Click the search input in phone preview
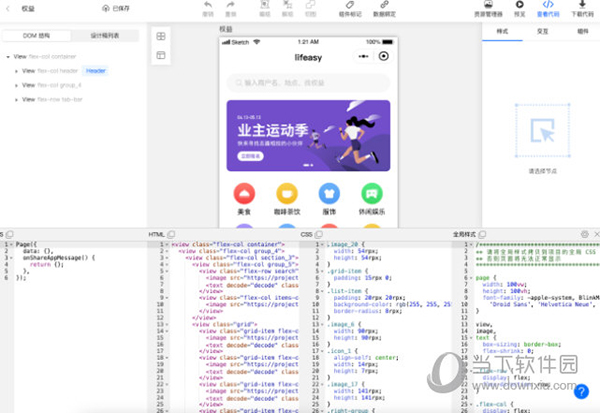 pos(305,81)
